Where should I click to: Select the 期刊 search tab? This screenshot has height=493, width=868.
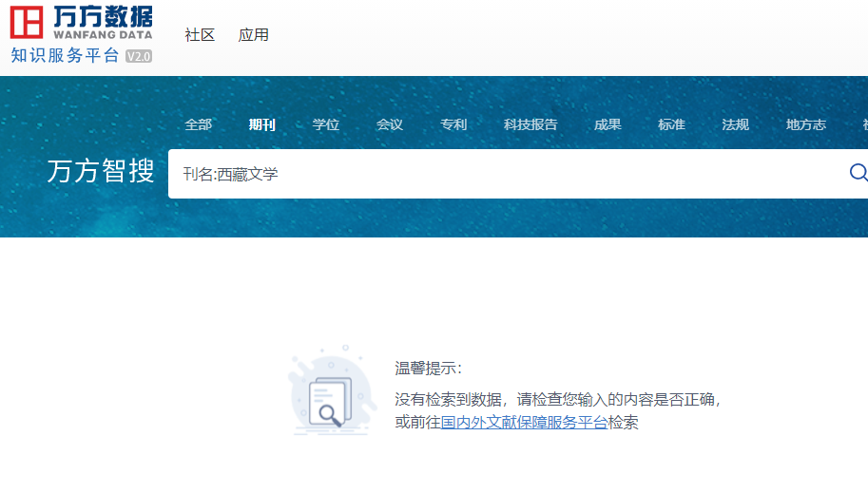point(262,124)
